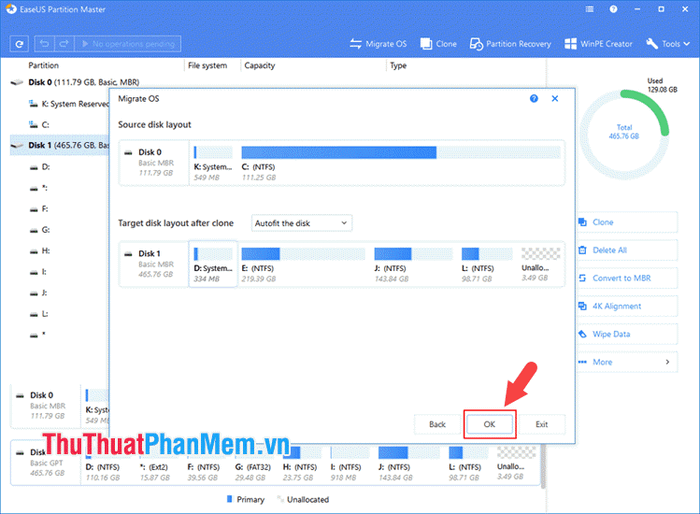Click the Partition column header
Screen dimensions: 700x514
[x=43, y=66]
